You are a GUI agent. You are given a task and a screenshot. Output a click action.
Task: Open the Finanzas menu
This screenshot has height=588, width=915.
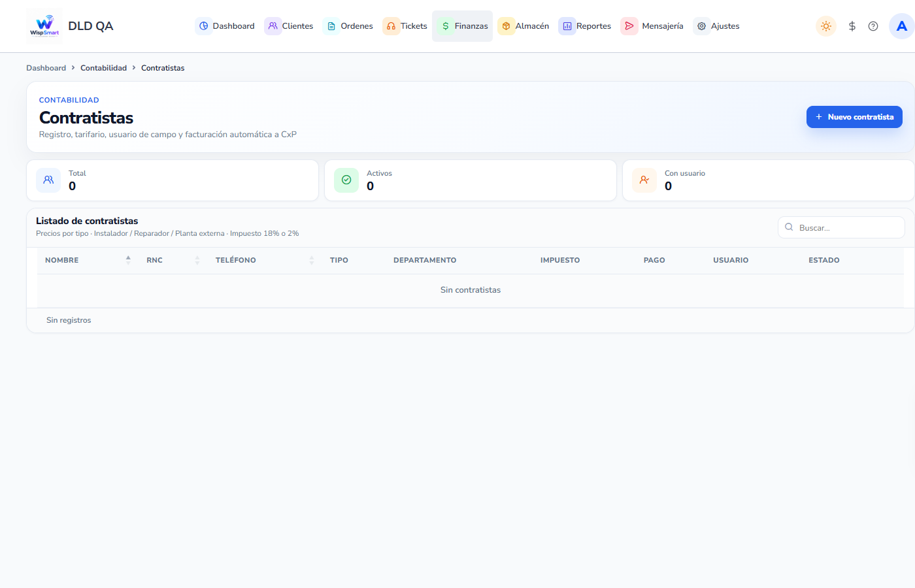(463, 26)
